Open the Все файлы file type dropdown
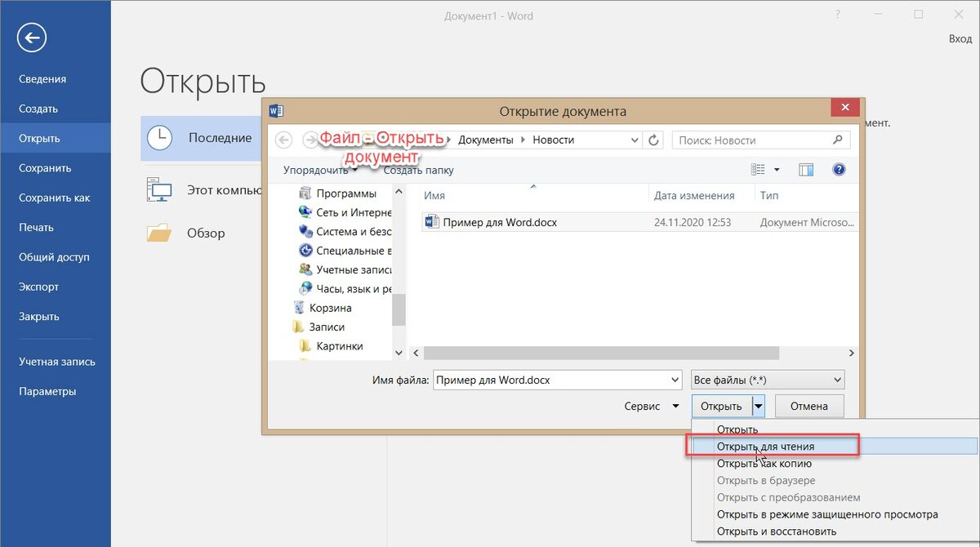The height and width of the screenshot is (547, 980). (767, 380)
